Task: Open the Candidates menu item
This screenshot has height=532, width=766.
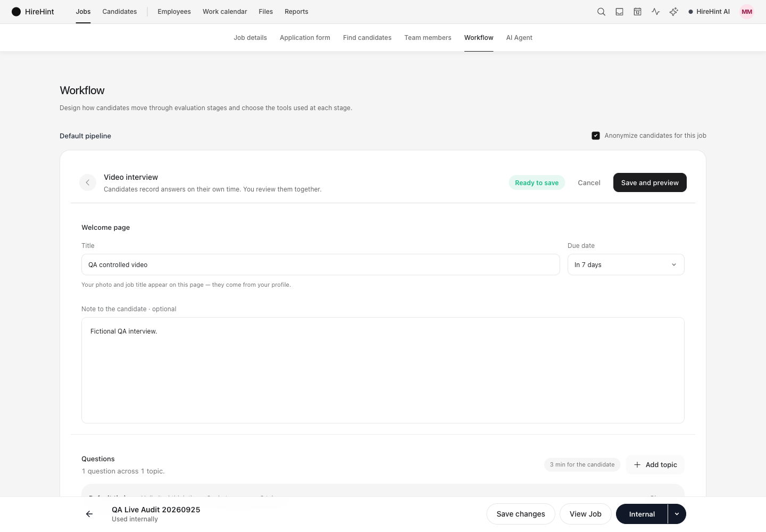Action: pyautogui.click(x=120, y=12)
